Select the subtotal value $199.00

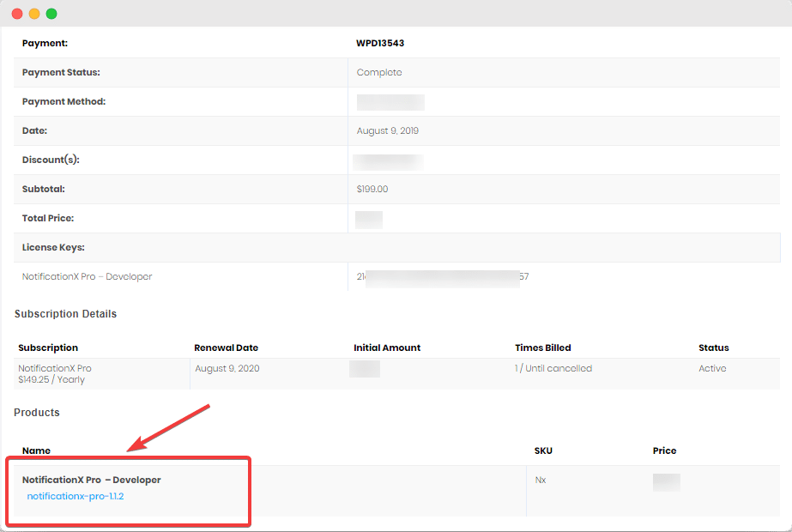[x=372, y=189]
